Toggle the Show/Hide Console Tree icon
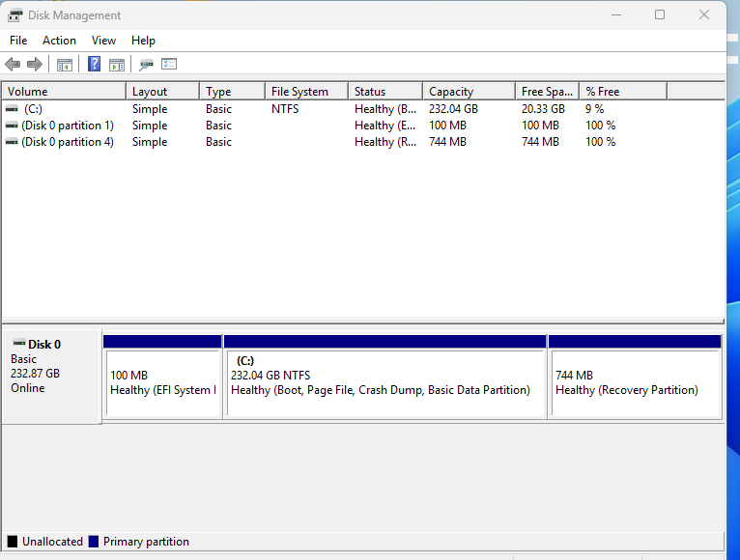Screen dimensions: 740x560 65,65
